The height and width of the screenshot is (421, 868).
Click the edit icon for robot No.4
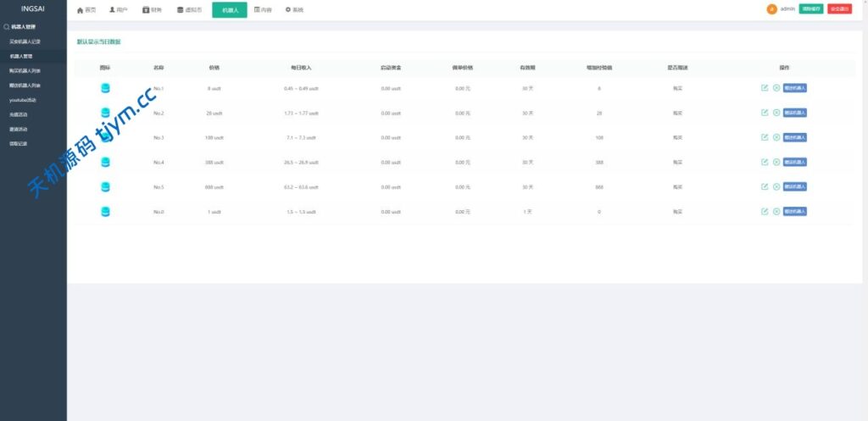pyautogui.click(x=765, y=162)
